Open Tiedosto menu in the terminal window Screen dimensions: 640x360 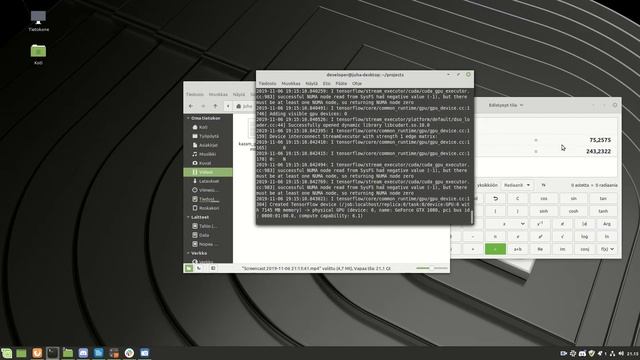(x=267, y=83)
